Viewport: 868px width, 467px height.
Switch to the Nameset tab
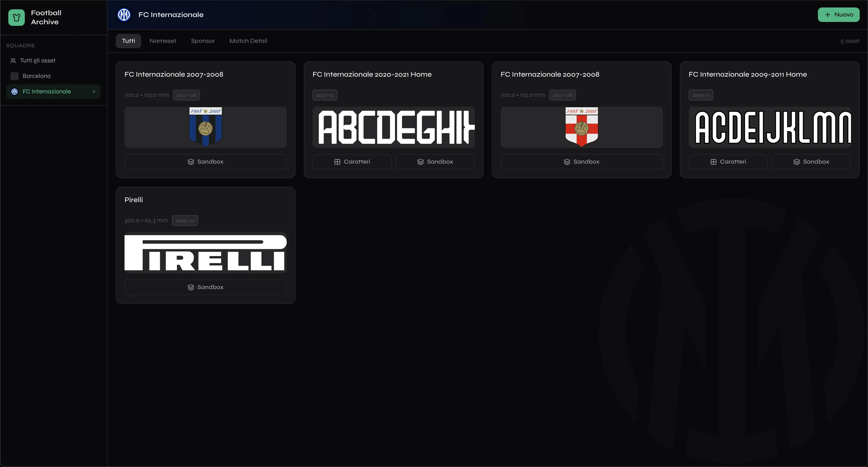tap(163, 41)
